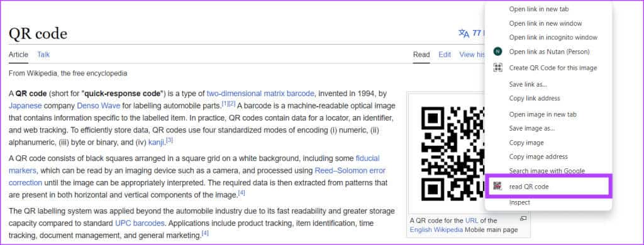Open the Article tab
Viewport: 644px width, 245px height.
(18, 55)
